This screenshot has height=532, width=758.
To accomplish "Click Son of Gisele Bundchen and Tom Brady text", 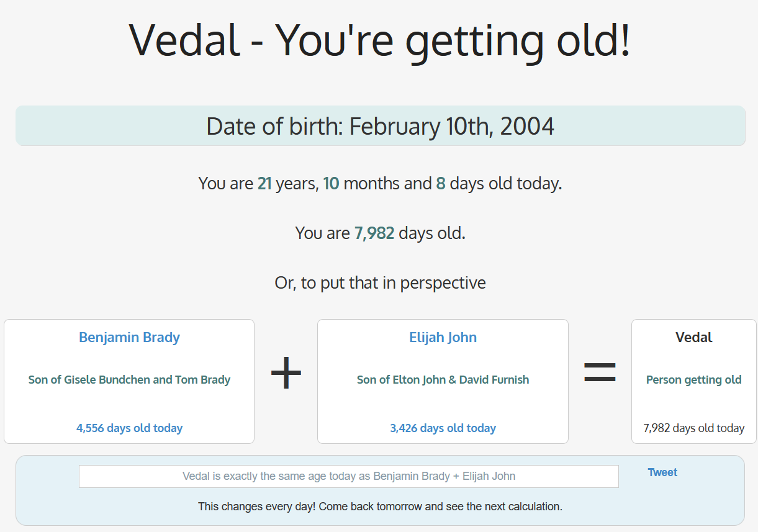I will pos(129,380).
